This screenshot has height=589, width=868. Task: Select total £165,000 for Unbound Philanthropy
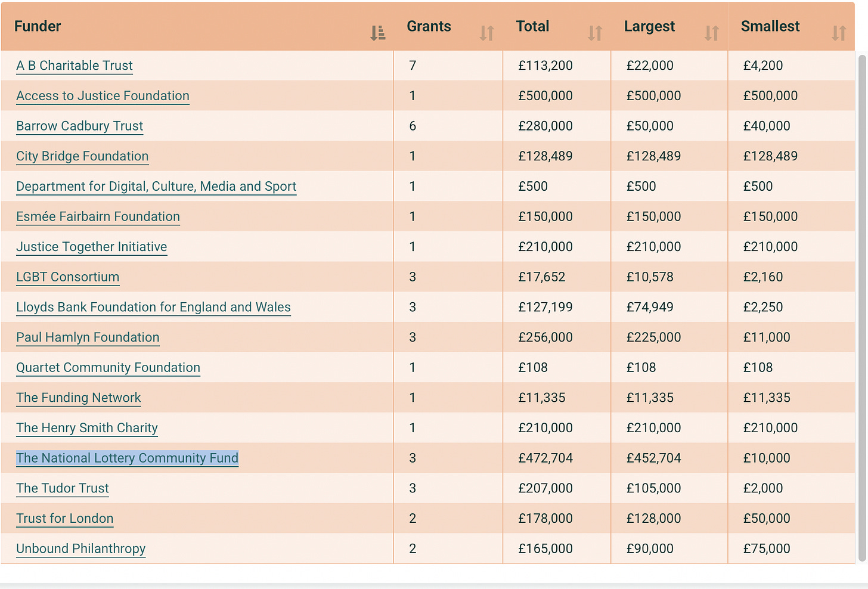coord(545,548)
